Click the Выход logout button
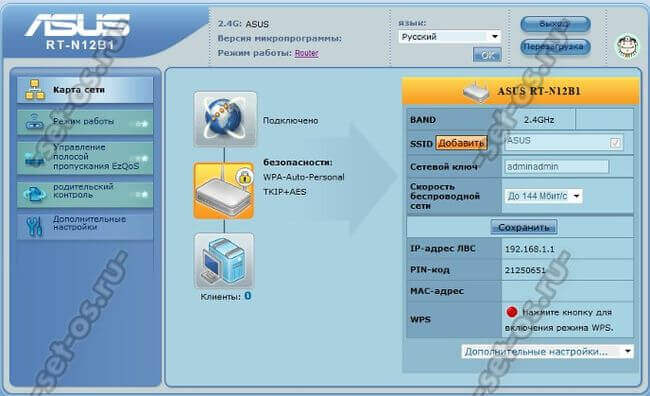The width and height of the screenshot is (650, 396). pos(555,24)
